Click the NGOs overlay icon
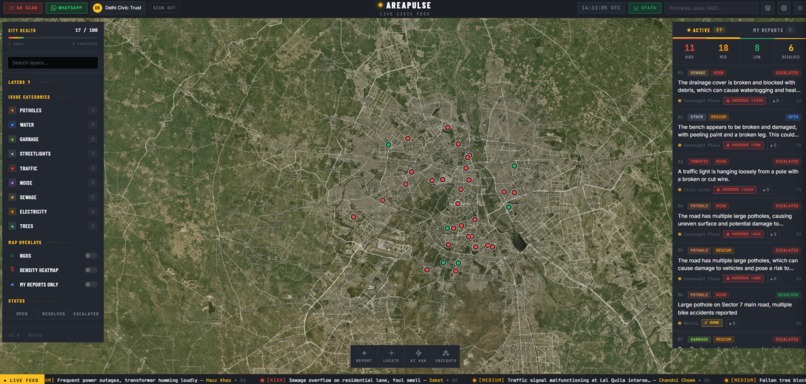 pyautogui.click(x=12, y=255)
